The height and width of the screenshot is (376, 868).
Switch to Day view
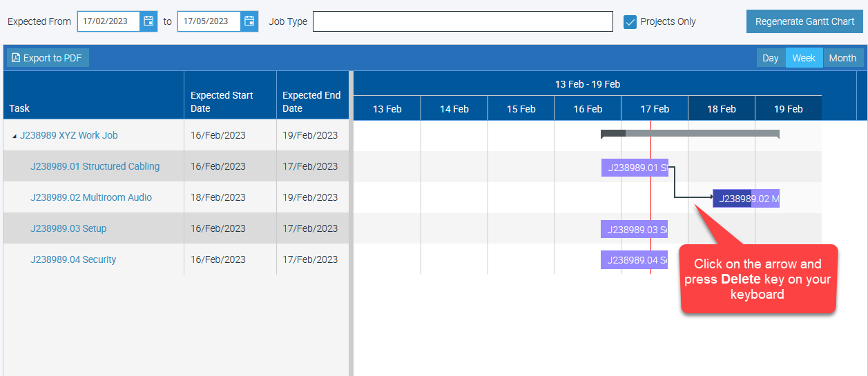pyautogui.click(x=770, y=58)
